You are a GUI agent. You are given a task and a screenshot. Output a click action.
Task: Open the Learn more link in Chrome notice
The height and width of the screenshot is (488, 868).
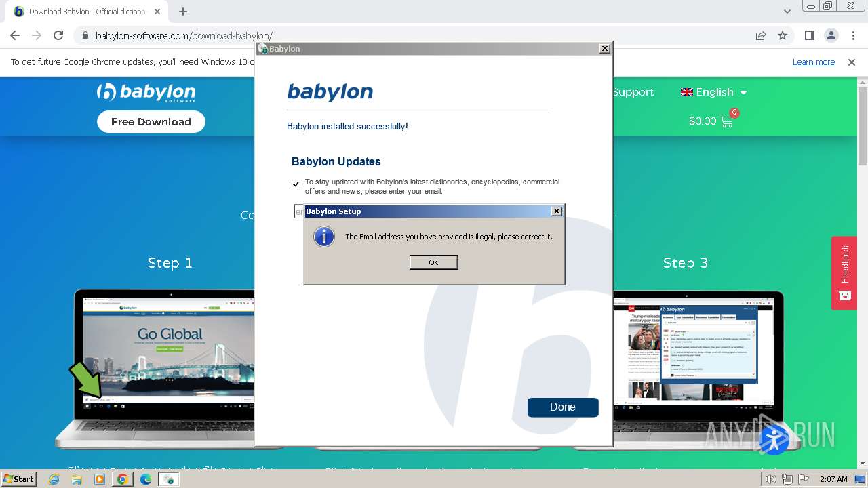click(814, 62)
